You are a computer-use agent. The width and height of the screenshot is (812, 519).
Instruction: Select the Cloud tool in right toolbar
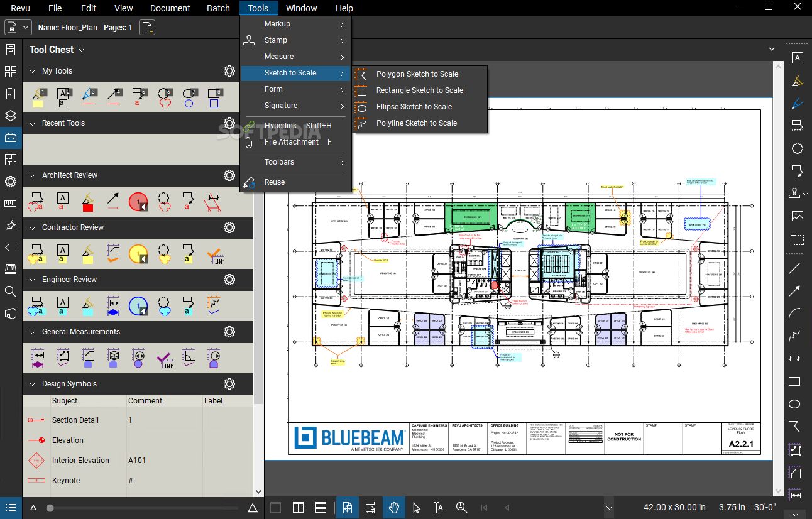(x=797, y=148)
